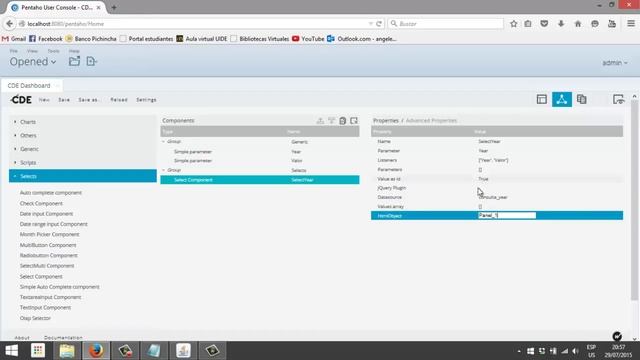Open the Layout panel icon
Screen dimensions: 640x360
542,99
